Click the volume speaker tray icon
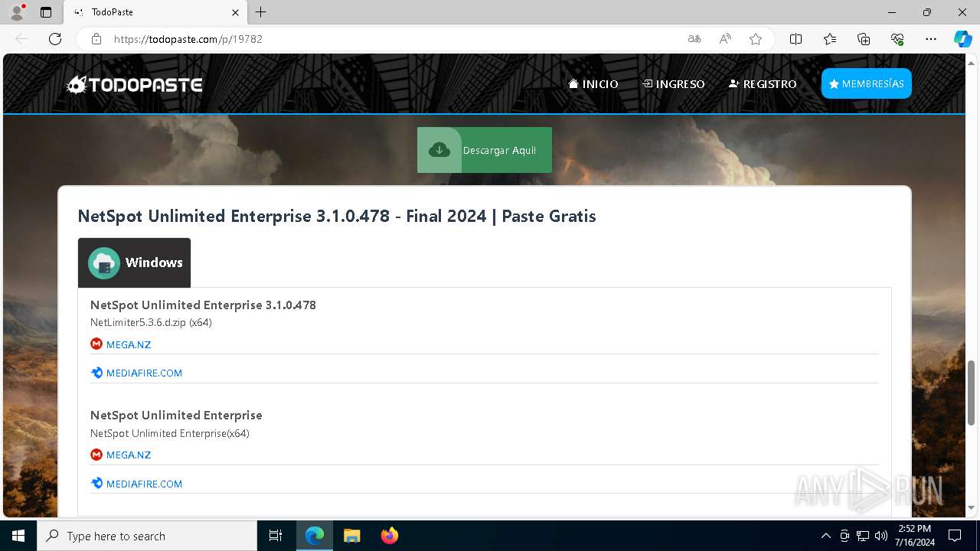The height and width of the screenshot is (551, 980). [x=881, y=536]
